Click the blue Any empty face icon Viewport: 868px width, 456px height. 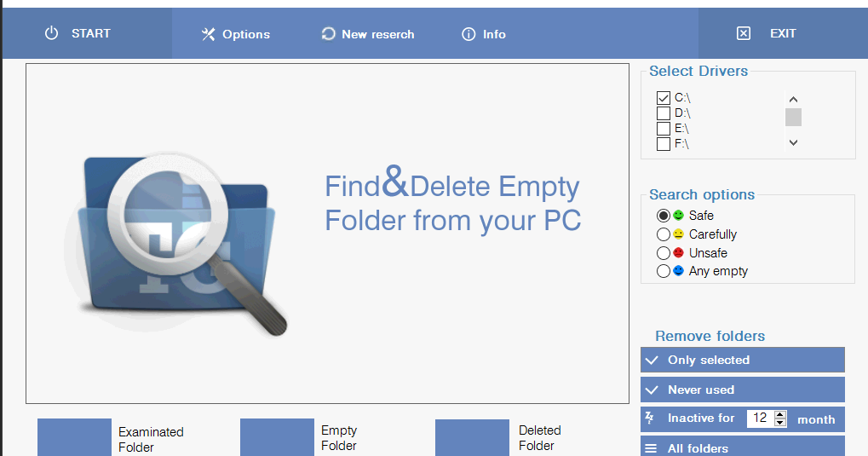678,270
